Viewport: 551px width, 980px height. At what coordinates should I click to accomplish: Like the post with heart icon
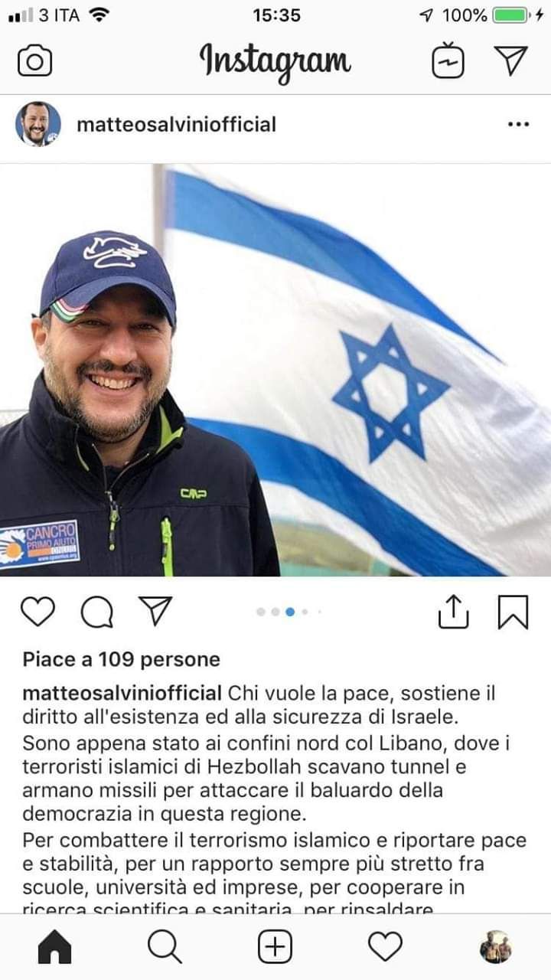pos(37,611)
